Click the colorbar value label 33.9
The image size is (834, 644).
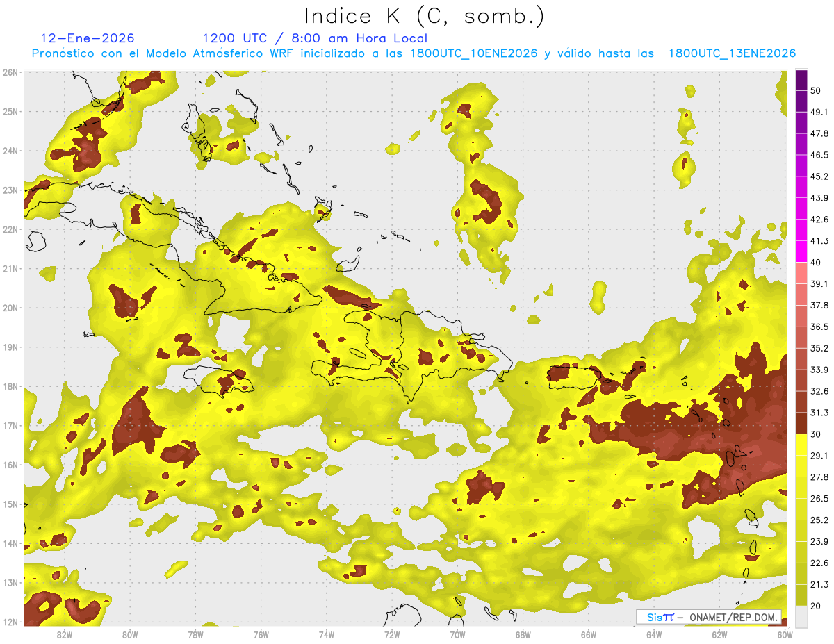coord(819,370)
